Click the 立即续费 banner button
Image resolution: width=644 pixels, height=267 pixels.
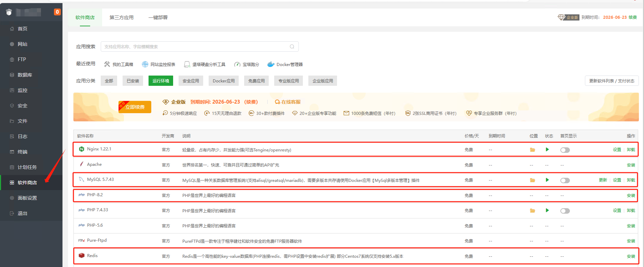[135, 107]
